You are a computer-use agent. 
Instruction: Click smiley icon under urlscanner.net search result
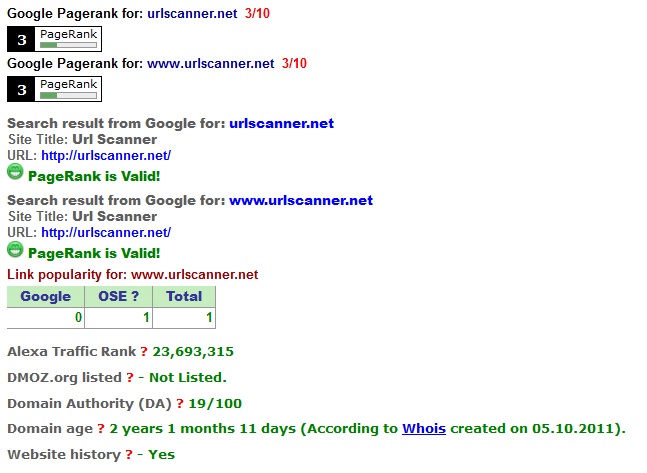pos(15,172)
